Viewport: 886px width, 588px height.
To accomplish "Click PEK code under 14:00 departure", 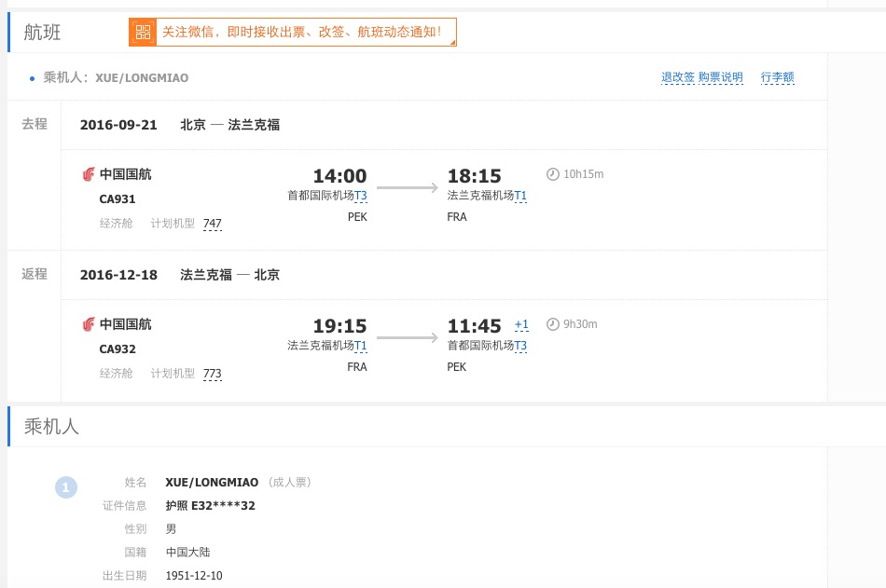I will tap(357, 217).
